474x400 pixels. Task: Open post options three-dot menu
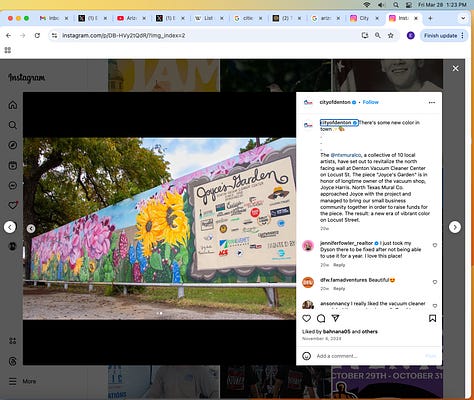coord(432,102)
